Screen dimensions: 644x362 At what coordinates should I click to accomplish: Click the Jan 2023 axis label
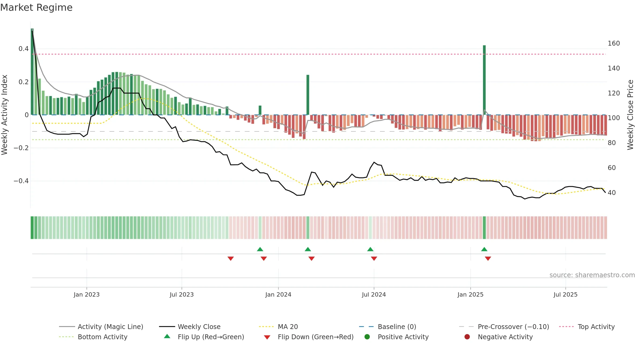coord(87,295)
